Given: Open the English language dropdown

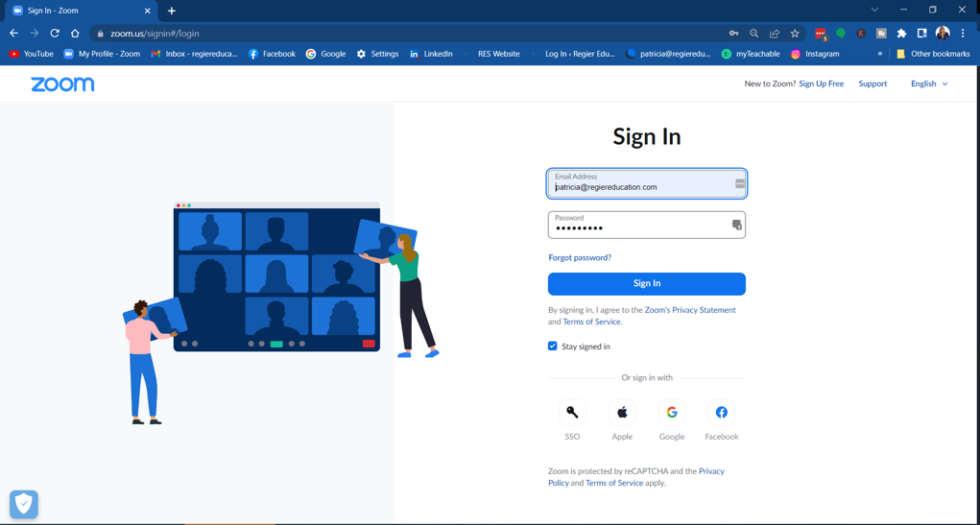Looking at the screenshot, I should pyautogui.click(x=929, y=84).
